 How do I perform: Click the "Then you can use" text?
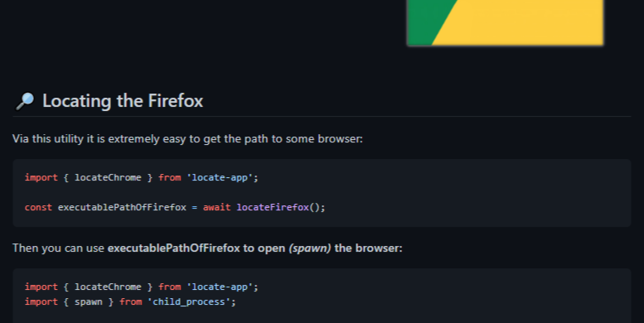[58, 248]
